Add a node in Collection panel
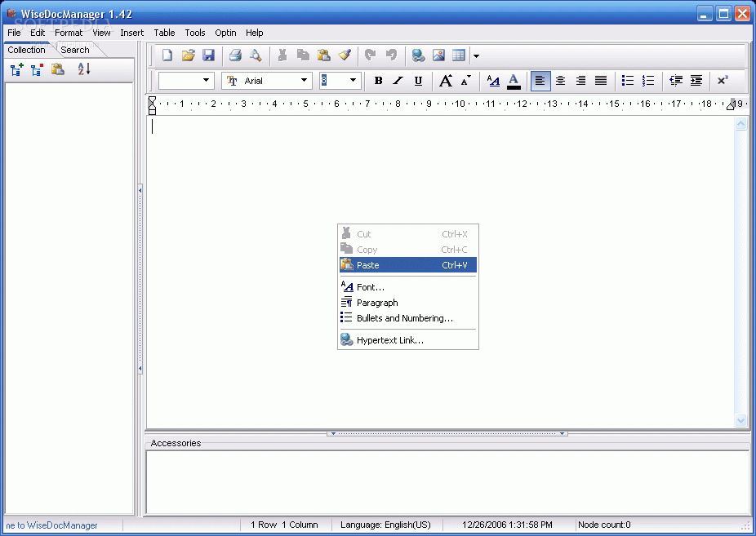The height and width of the screenshot is (536, 756). 17,69
